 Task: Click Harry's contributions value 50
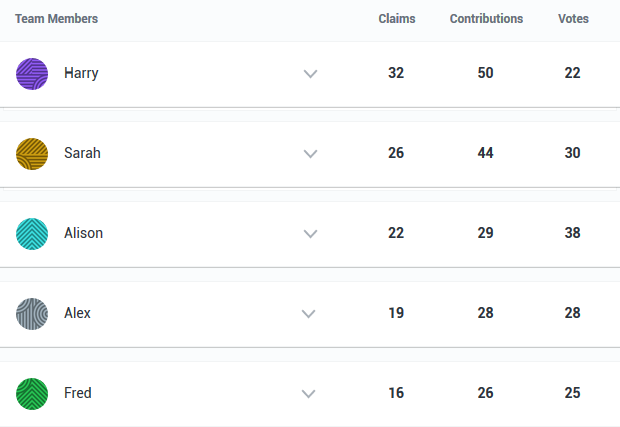[486, 73]
